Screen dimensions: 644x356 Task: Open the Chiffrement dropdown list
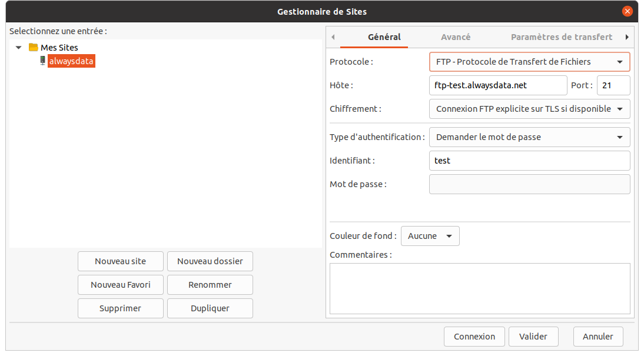click(x=529, y=109)
